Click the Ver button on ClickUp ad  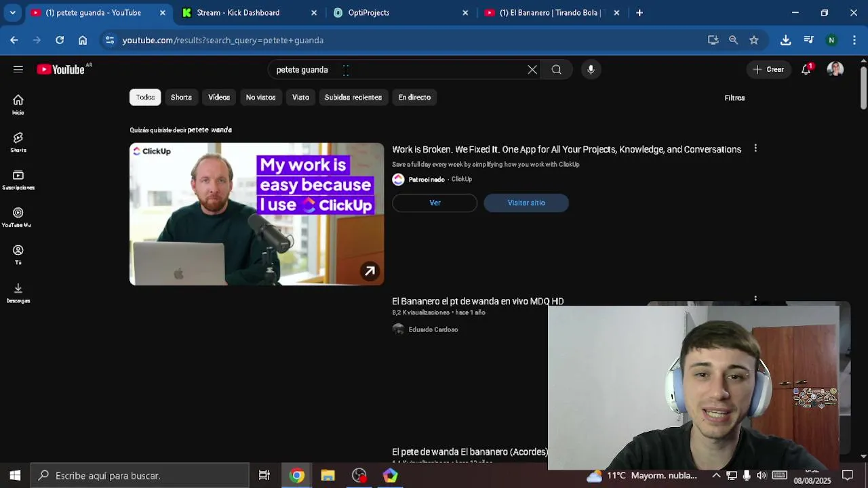(435, 203)
